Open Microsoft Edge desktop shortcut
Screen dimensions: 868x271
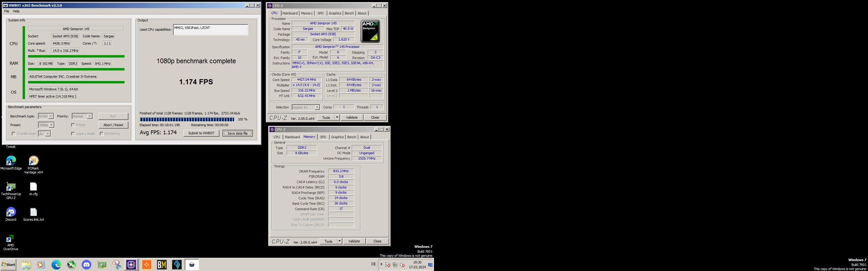pyautogui.click(x=11, y=163)
